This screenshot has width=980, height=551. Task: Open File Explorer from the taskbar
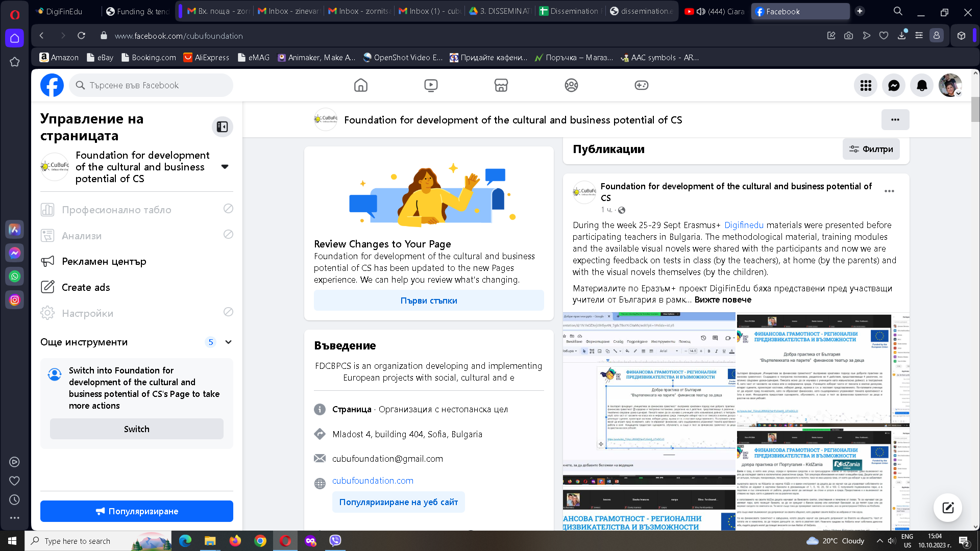click(210, 541)
